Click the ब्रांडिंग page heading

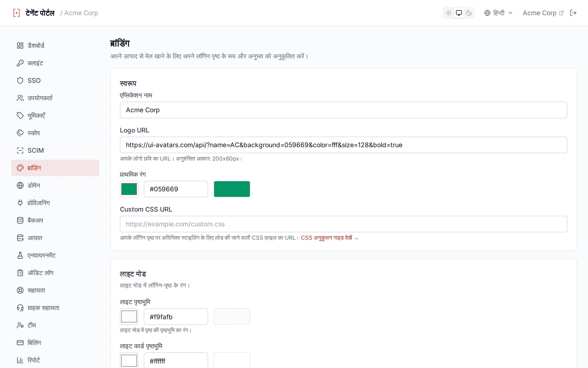pyautogui.click(x=120, y=43)
